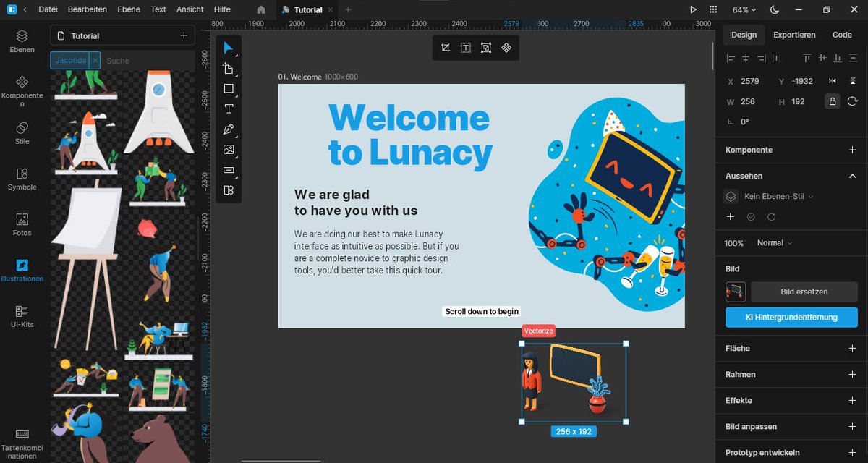Open a new tab with plus
Viewport: 868px width, 463px height.
pyautogui.click(x=348, y=10)
